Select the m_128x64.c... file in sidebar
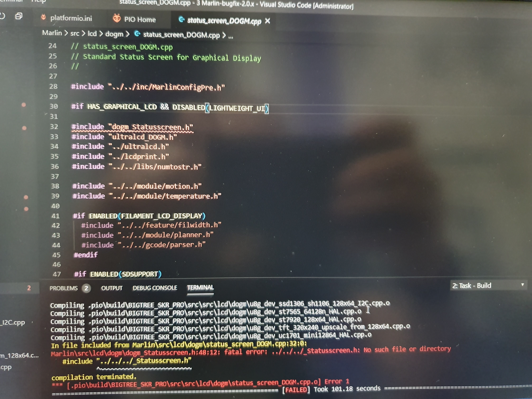Viewport: 532px width, 399px height. click(19, 355)
